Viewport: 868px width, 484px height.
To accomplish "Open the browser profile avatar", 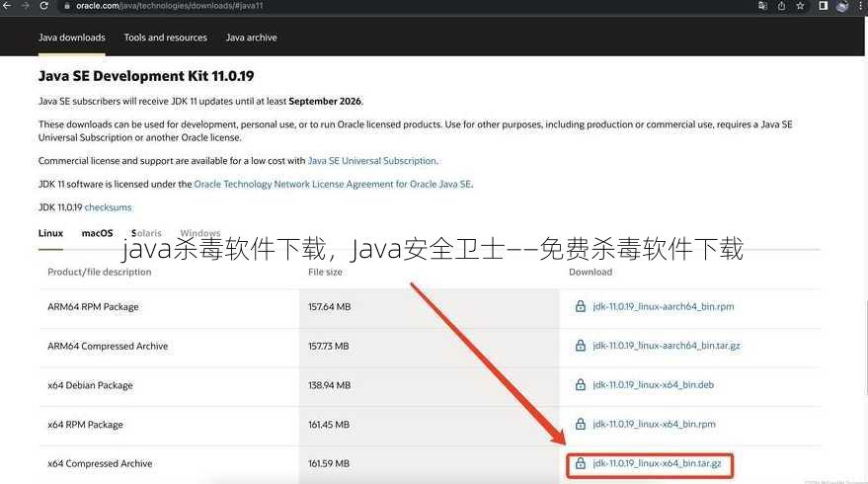I will tap(842, 6).
